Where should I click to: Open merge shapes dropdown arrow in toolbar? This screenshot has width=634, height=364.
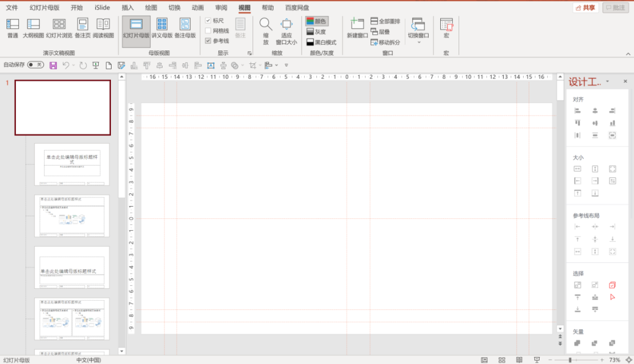point(242,65)
